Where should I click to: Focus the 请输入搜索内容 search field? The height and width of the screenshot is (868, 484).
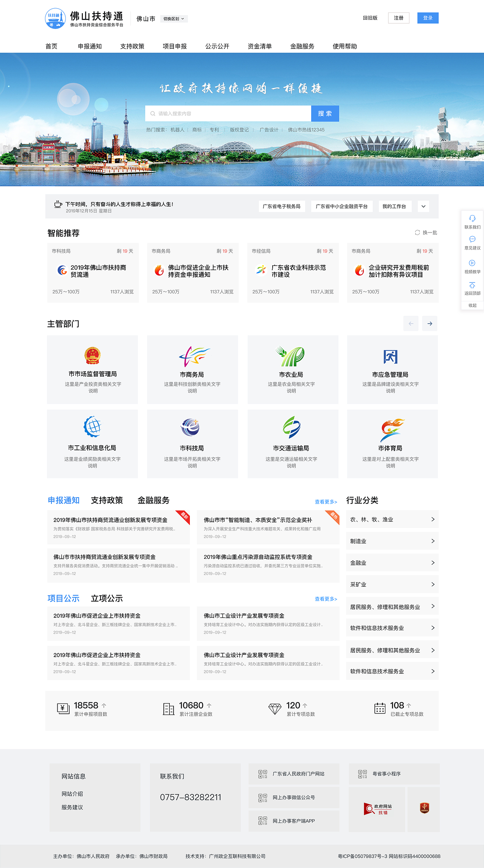pos(228,113)
